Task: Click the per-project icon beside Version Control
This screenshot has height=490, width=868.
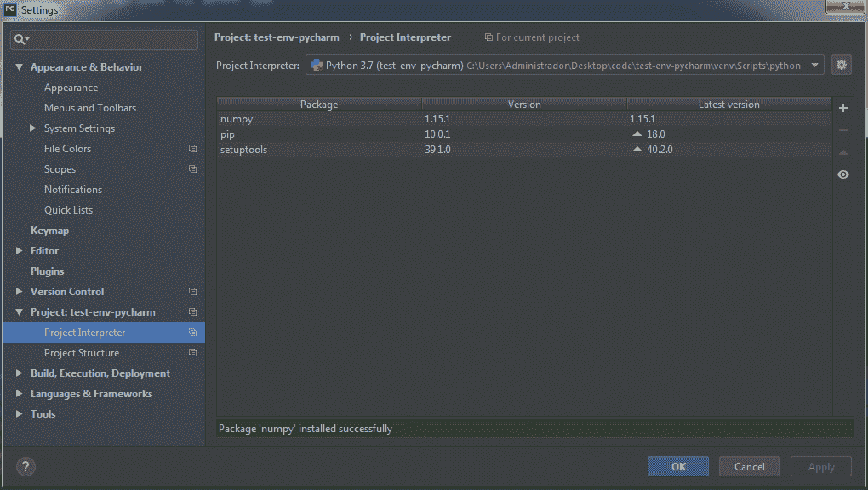Action: [192, 292]
